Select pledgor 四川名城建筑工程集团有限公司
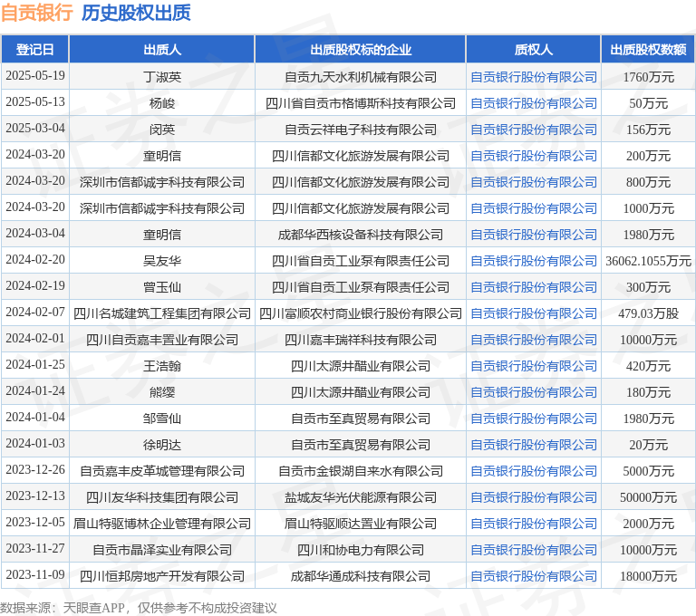This screenshot has height=616, width=696. 162,313
